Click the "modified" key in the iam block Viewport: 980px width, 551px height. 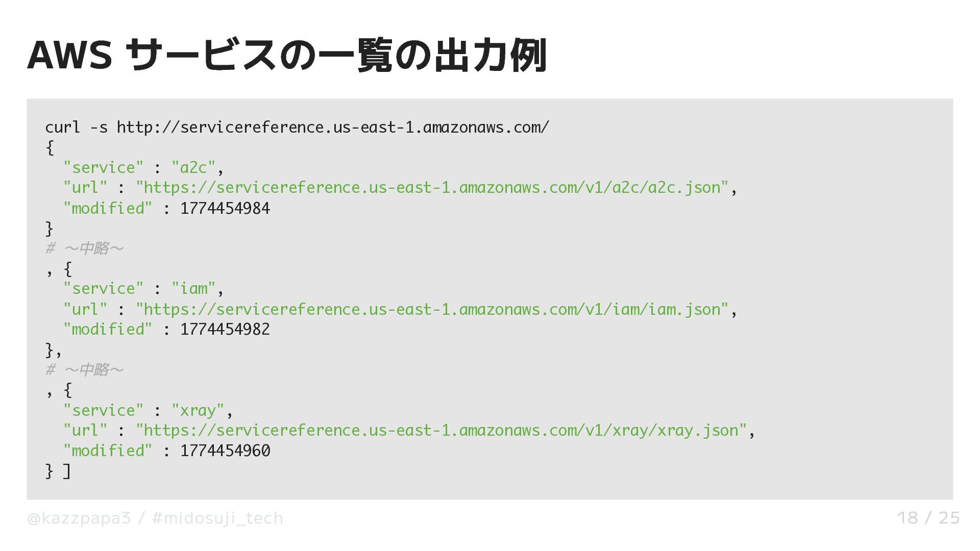pos(108,330)
